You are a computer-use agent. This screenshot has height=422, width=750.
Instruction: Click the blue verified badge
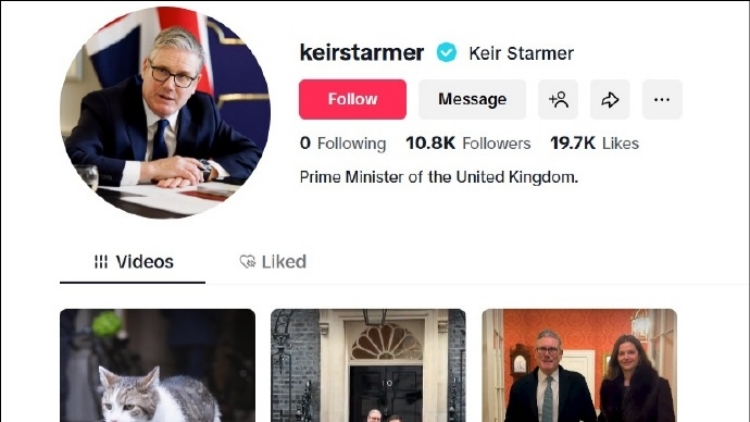point(446,53)
